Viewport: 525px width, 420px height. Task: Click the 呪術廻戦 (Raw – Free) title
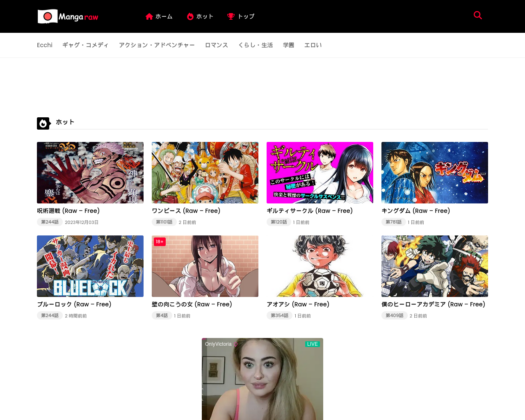(68, 211)
